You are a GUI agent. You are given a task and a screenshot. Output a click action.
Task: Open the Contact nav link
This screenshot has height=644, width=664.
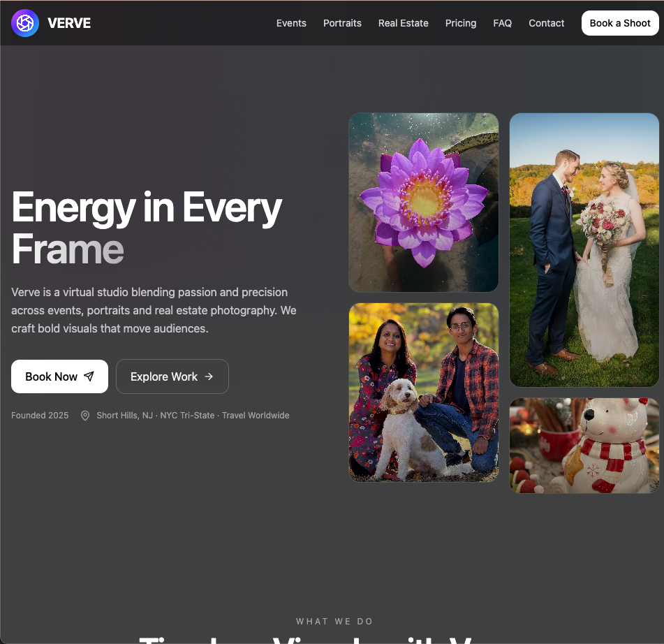[x=546, y=23]
